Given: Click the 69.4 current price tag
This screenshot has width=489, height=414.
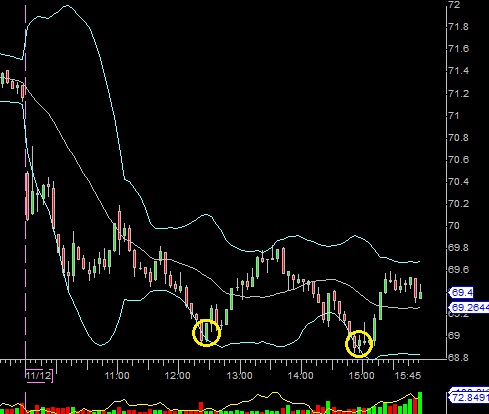Looking at the screenshot, I should tap(461, 293).
